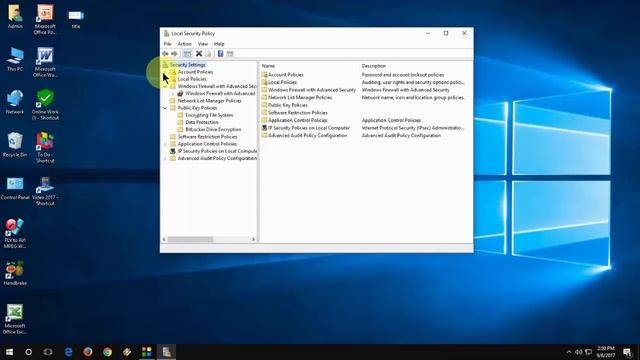Select Software Restriction Policies in the right list
This screenshot has height=360, width=640.
pos(298,113)
